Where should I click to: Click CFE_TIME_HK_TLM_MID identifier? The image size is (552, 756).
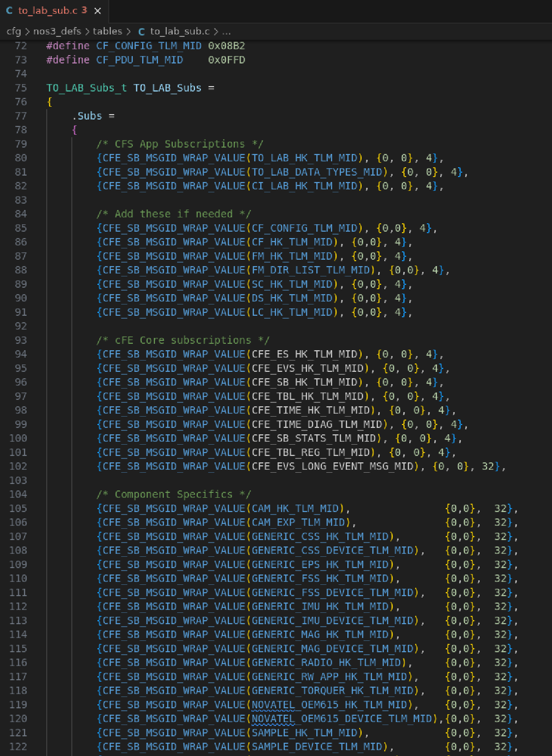tap(311, 410)
